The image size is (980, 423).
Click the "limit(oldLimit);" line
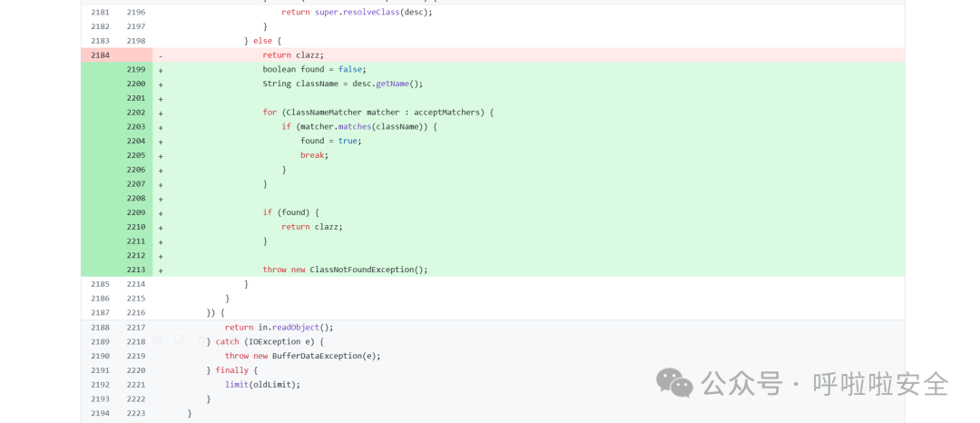point(262,385)
